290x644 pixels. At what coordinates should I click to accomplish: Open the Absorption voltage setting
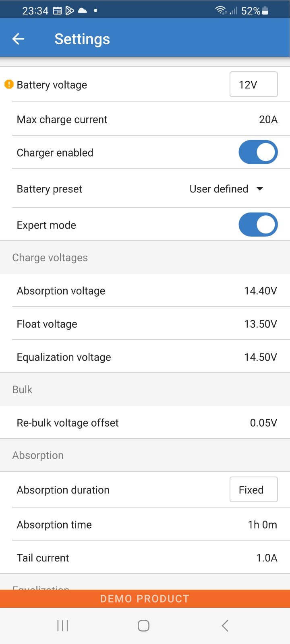[145, 291]
